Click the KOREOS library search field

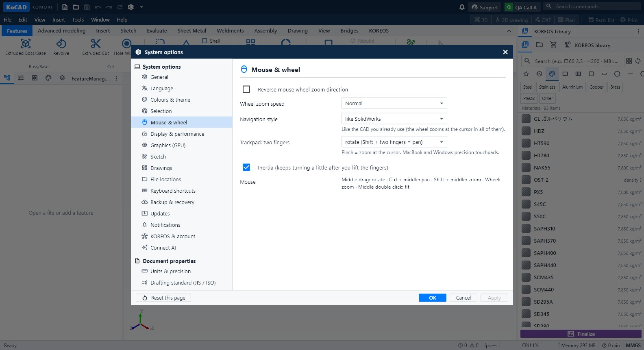coord(572,61)
